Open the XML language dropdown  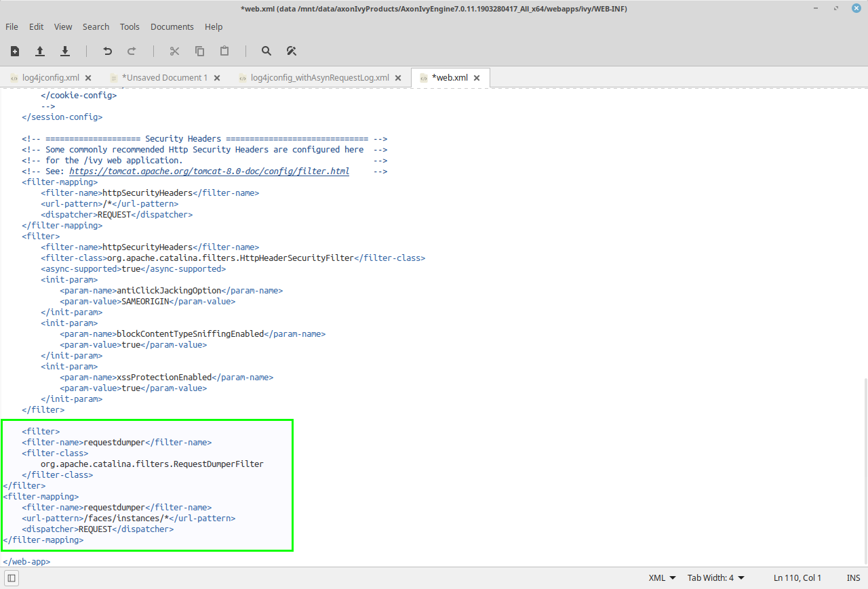662,578
